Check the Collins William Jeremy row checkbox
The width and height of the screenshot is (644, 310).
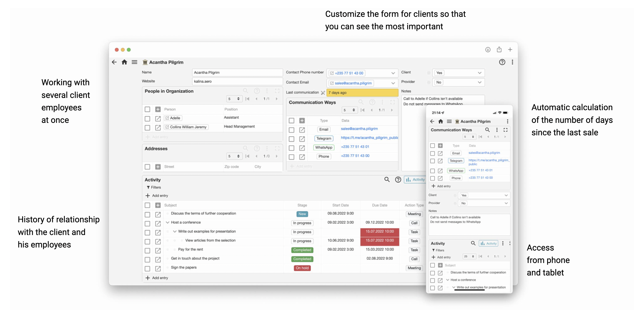pyautogui.click(x=147, y=127)
